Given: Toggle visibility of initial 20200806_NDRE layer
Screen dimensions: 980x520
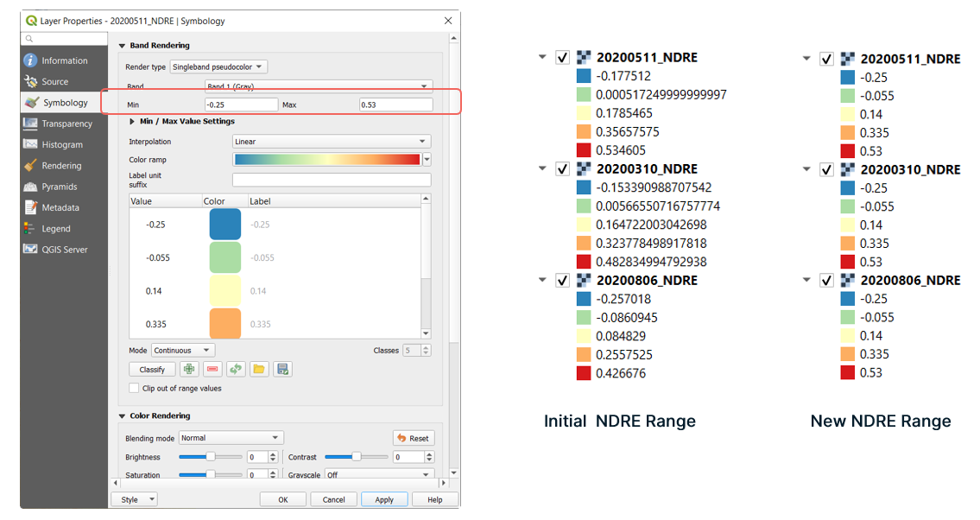Looking at the screenshot, I should tap(562, 281).
